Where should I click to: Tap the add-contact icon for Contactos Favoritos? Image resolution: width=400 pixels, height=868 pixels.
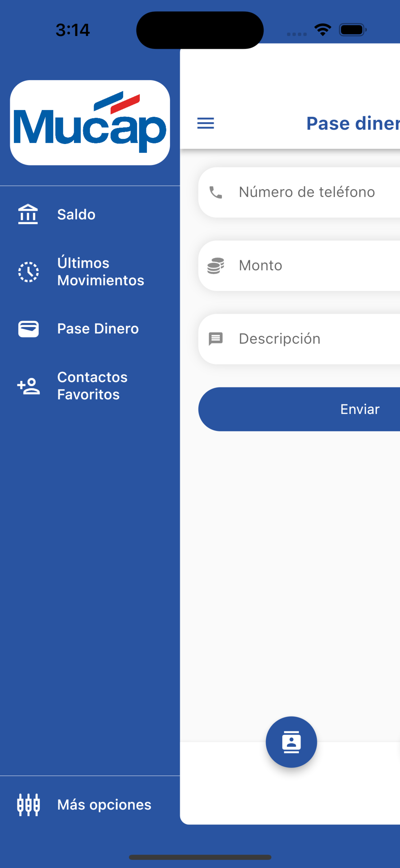point(28,386)
